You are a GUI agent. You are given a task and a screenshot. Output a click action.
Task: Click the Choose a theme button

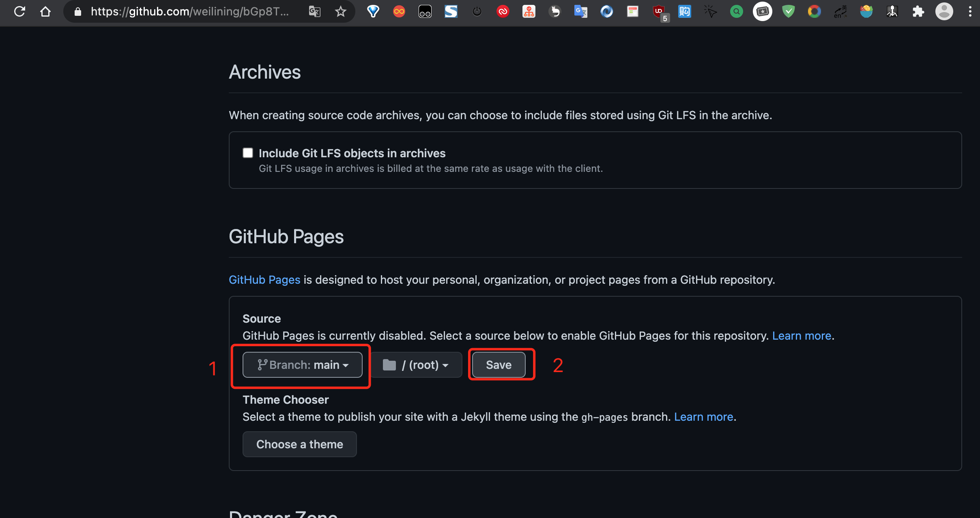pos(299,444)
